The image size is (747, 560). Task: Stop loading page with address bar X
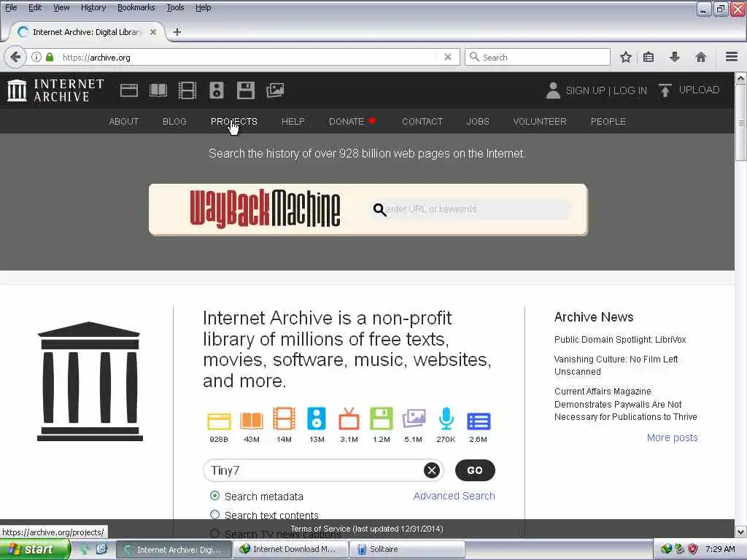pyautogui.click(x=447, y=57)
